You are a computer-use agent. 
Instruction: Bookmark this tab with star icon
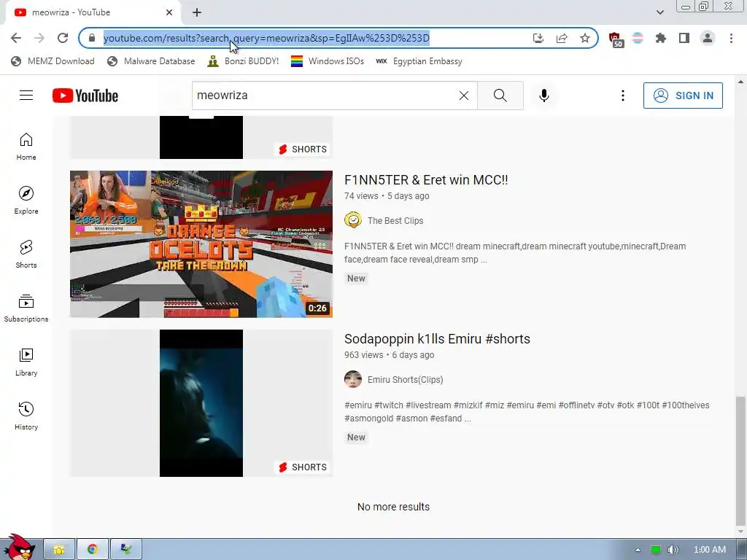click(x=585, y=38)
